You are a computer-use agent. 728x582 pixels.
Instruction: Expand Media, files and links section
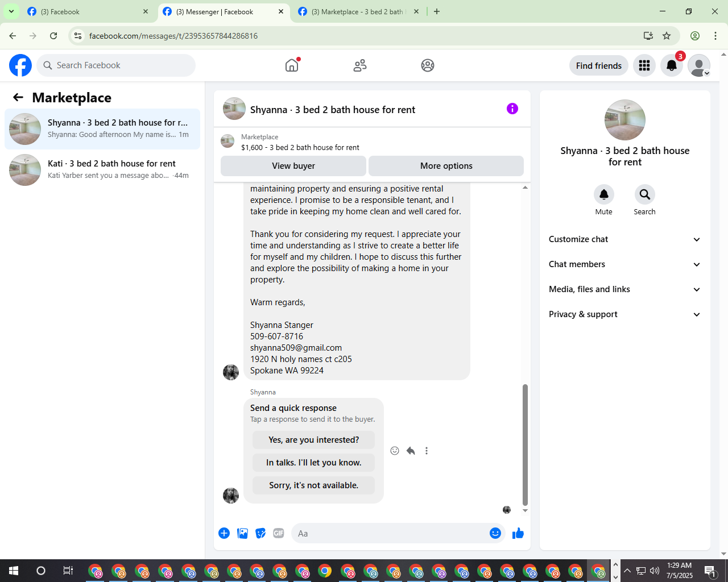[x=625, y=289]
